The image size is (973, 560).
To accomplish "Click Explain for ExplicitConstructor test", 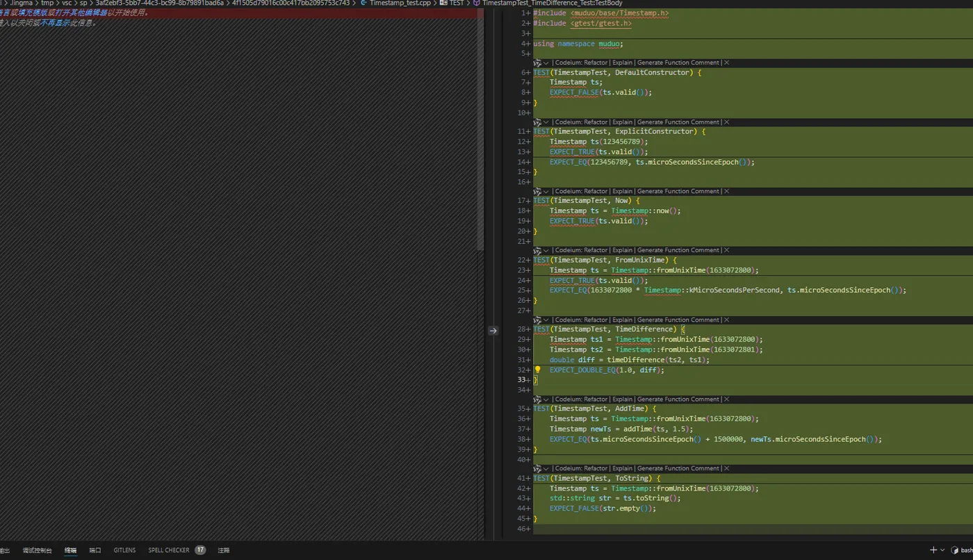I will (x=622, y=122).
